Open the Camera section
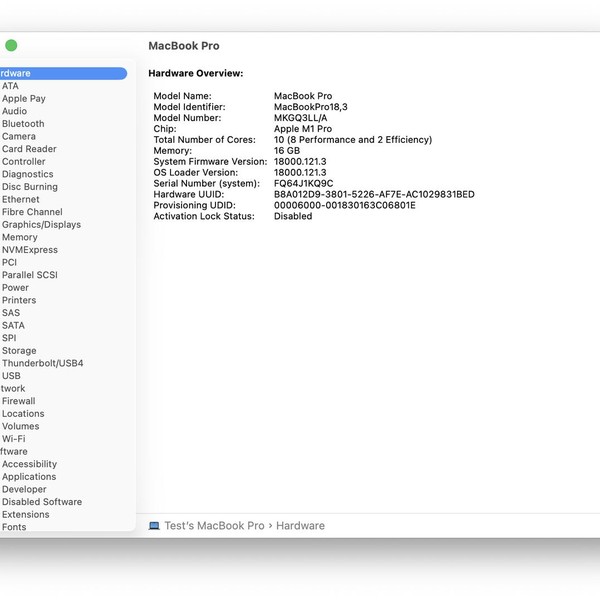600x600 pixels. click(19, 136)
